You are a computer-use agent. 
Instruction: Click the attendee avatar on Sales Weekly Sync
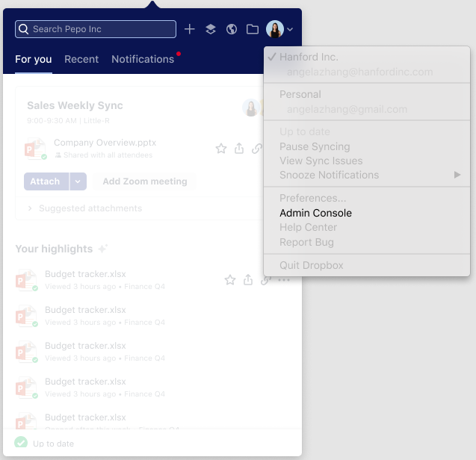(x=251, y=108)
